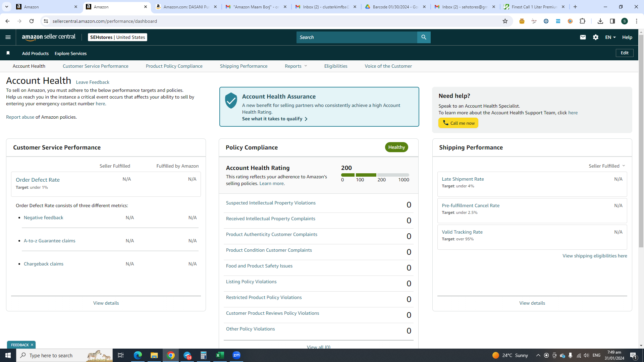Open Suspected Intellectual Property Violations
This screenshot has width=644, height=362.
pos(271,203)
